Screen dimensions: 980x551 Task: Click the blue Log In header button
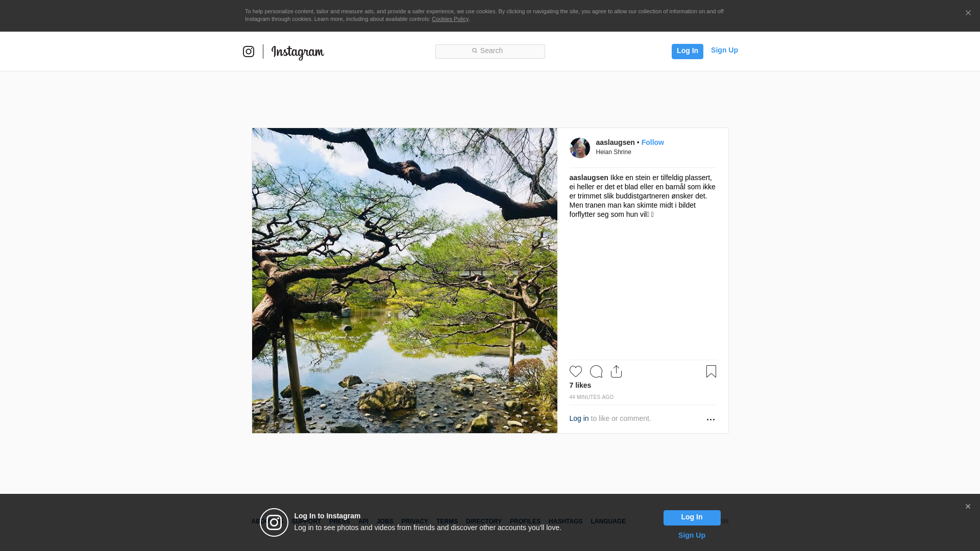687,51
